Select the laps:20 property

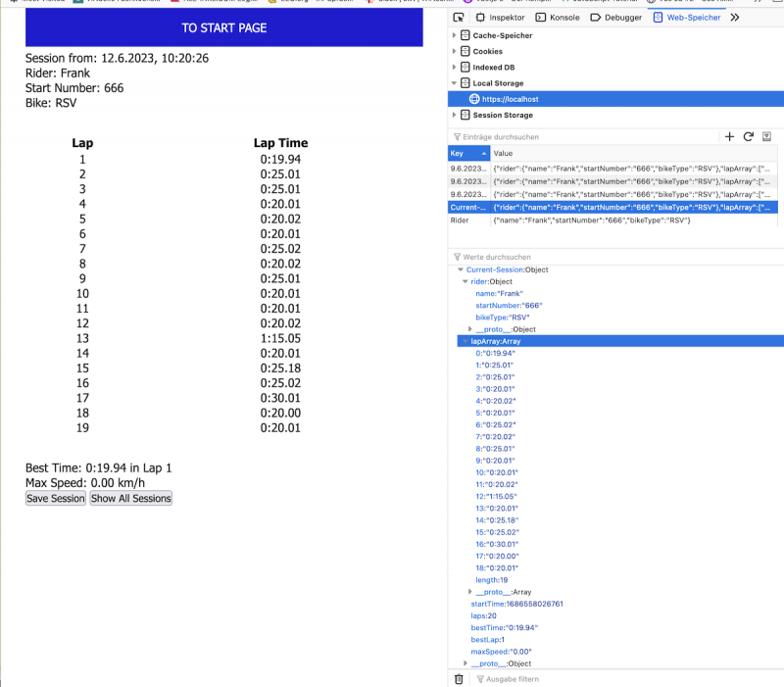483,616
